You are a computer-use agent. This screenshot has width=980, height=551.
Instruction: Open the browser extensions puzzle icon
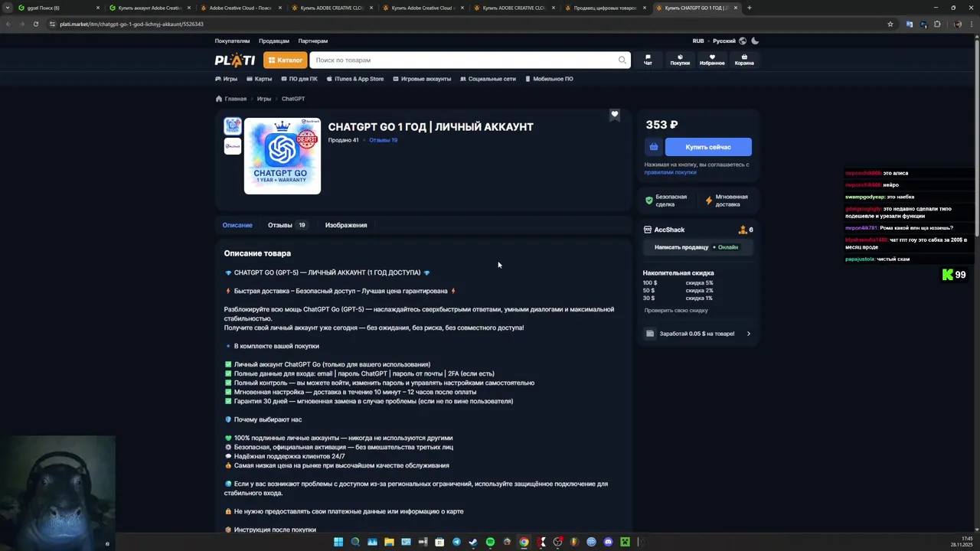point(937,24)
